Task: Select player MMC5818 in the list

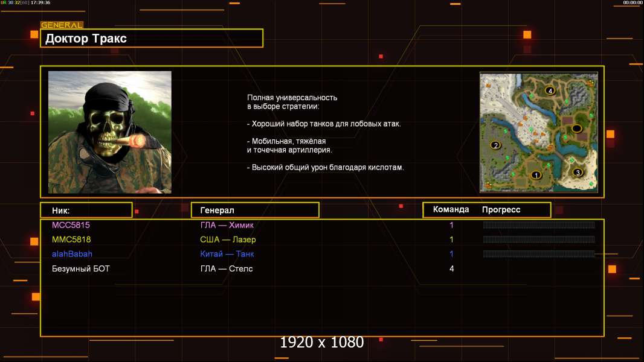Action: [x=71, y=240]
